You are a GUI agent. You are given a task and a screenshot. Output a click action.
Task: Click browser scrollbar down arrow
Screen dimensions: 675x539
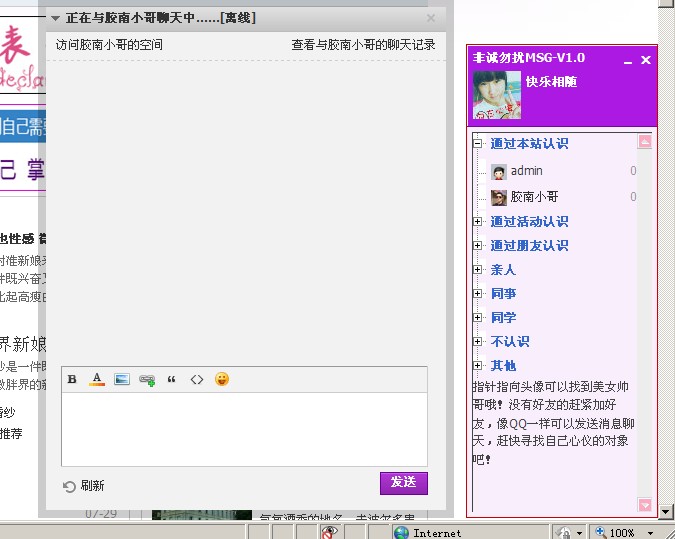666,512
